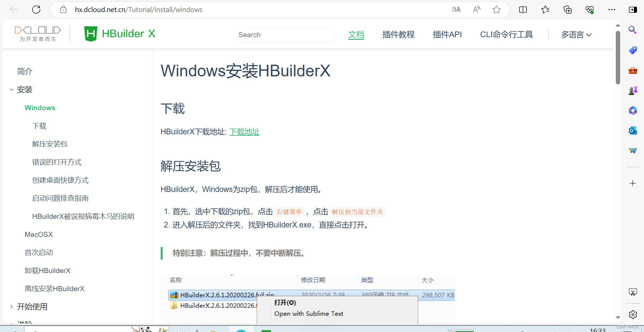Image resolution: width=644 pixels, height=332 pixels.
Task: Click the scrollbar down arrow
Action: click(x=618, y=317)
